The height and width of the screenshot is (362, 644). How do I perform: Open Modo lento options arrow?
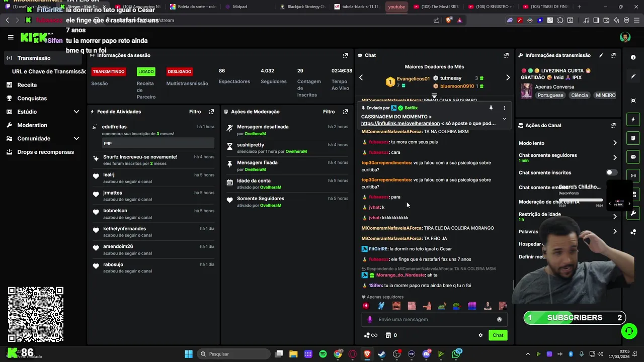(614, 143)
